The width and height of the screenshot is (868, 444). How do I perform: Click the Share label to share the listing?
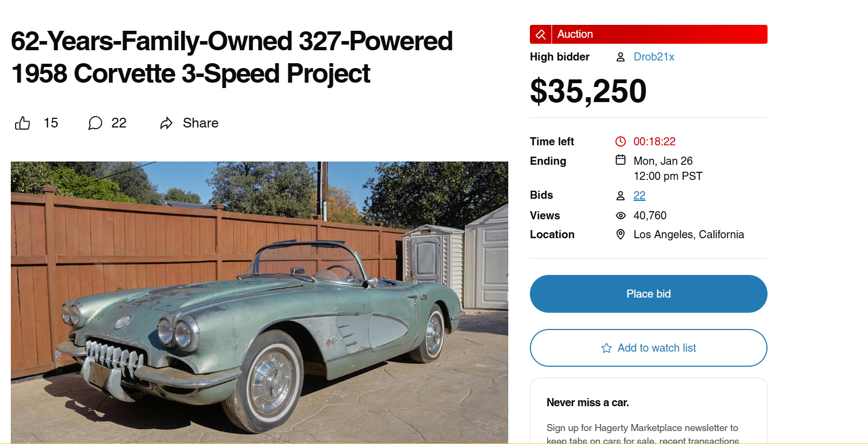[x=200, y=123]
